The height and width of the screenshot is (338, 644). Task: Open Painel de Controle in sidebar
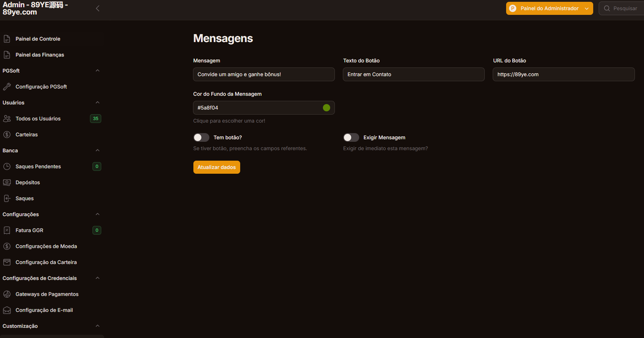pyautogui.click(x=38, y=39)
